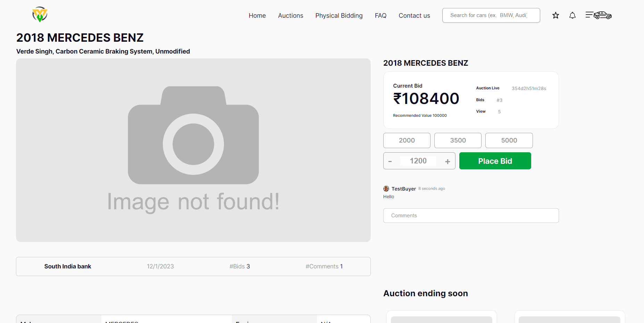Open the Auctions menu item
This screenshot has width=644, height=323.
pyautogui.click(x=291, y=16)
